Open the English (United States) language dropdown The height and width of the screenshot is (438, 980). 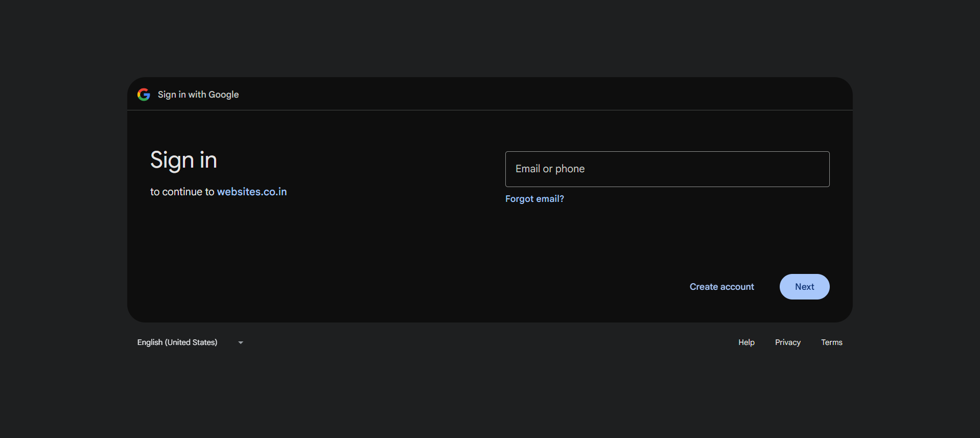click(191, 342)
